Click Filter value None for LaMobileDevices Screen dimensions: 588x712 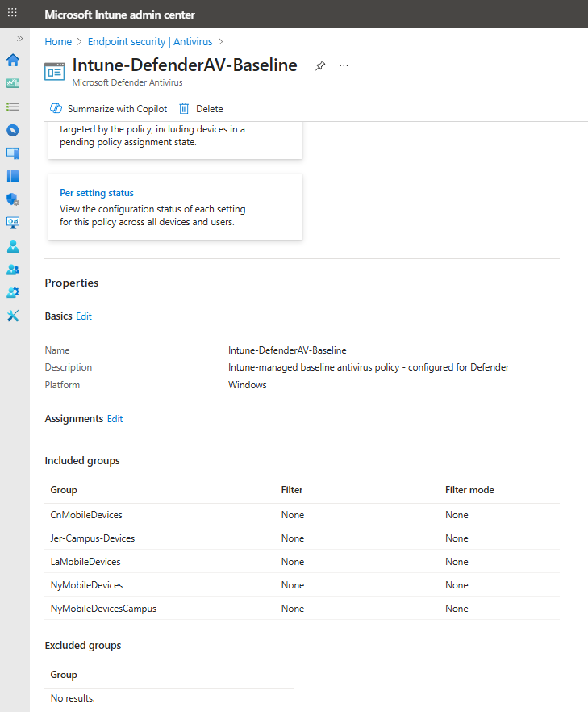(293, 562)
